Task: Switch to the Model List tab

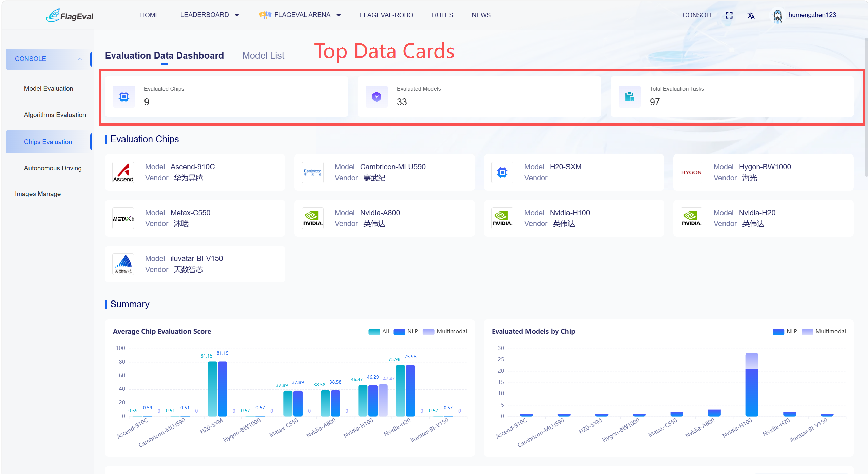Action: (263, 55)
